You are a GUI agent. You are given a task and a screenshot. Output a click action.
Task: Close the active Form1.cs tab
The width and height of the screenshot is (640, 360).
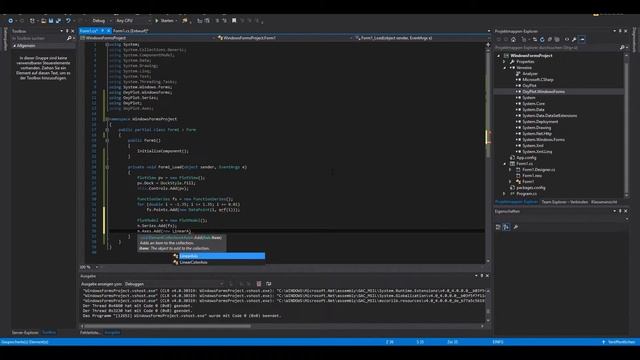tap(108, 31)
